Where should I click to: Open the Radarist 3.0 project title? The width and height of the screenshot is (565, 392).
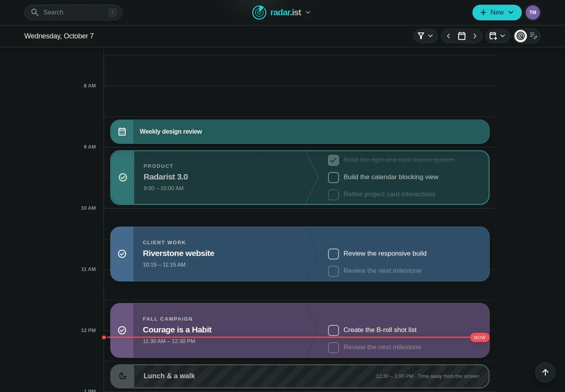166,177
